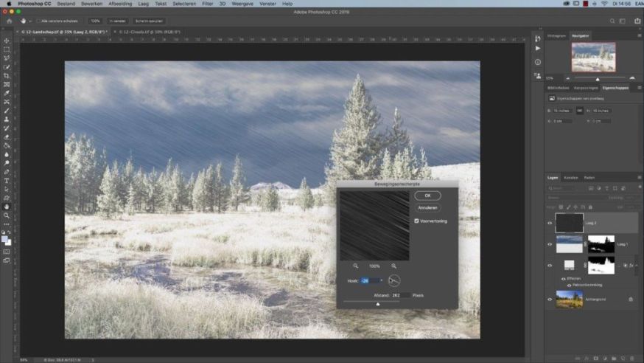Toggle visibility of Laag 1
This screenshot has height=363, width=644.
coord(550,244)
